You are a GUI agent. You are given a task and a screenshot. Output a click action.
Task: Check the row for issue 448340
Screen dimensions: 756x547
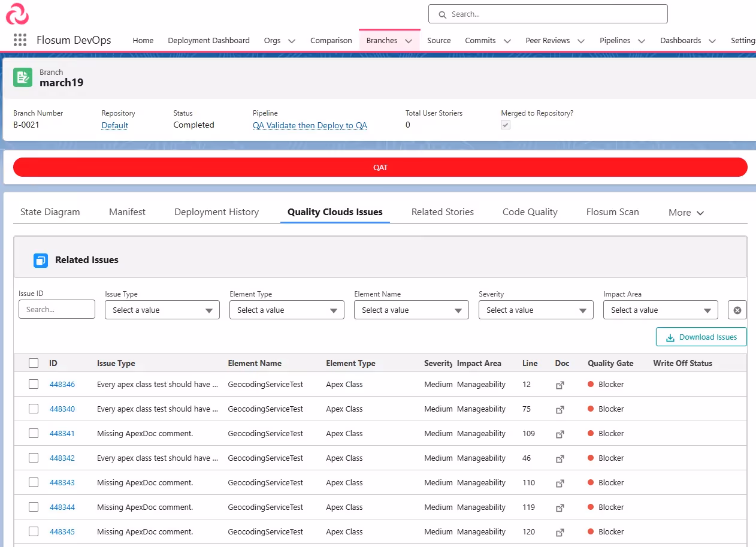(x=34, y=409)
